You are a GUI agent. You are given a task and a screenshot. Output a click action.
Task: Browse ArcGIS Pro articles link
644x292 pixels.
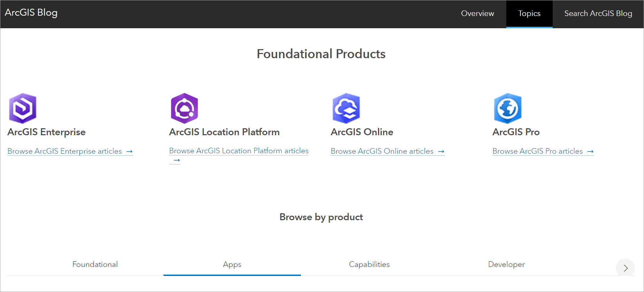point(543,151)
